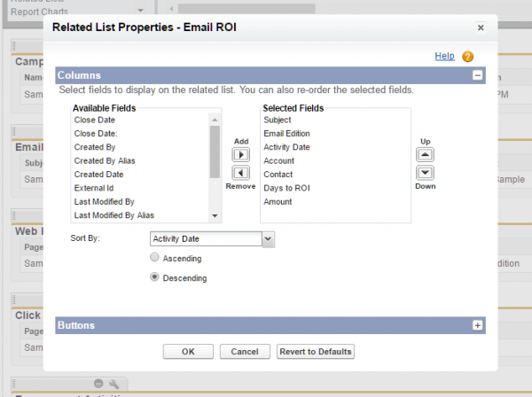Select Email Edition in Selected Fields

pos(286,134)
